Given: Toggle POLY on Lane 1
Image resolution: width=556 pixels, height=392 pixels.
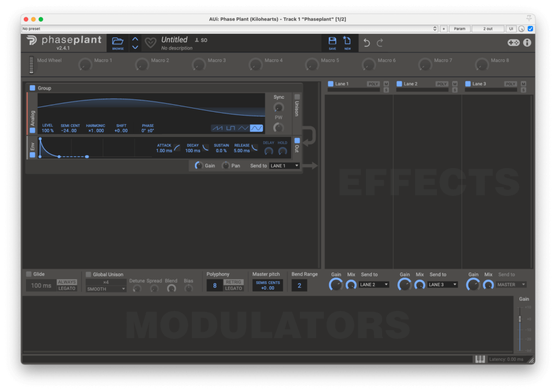Looking at the screenshot, I should (x=374, y=84).
